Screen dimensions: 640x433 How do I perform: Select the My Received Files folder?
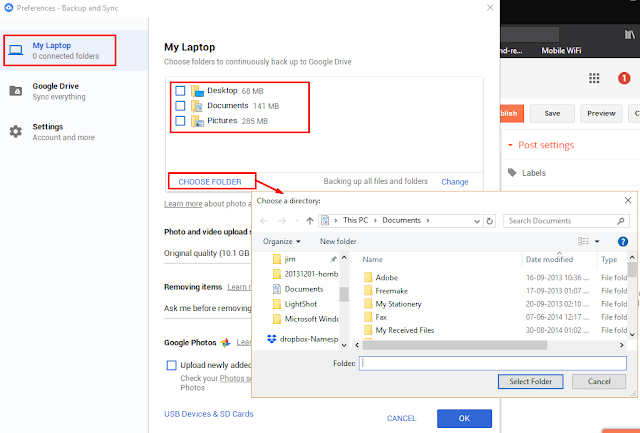(x=399, y=330)
